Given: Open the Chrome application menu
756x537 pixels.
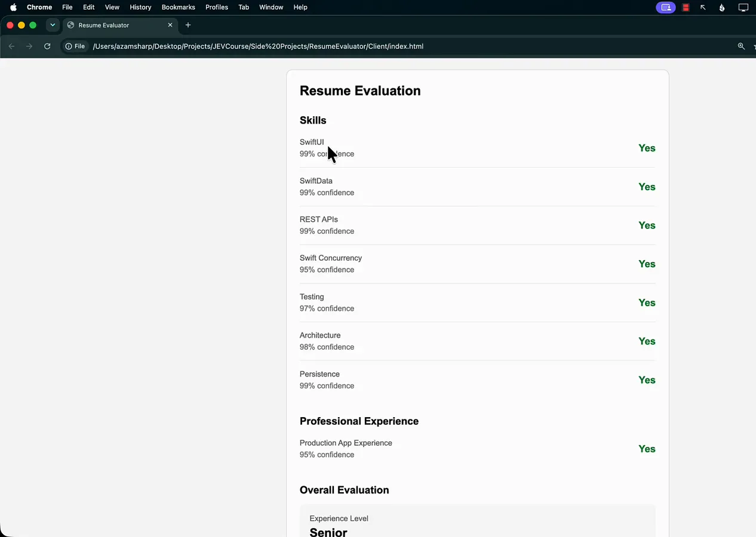Looking at the screenshot, I should [x=39, y=7].
